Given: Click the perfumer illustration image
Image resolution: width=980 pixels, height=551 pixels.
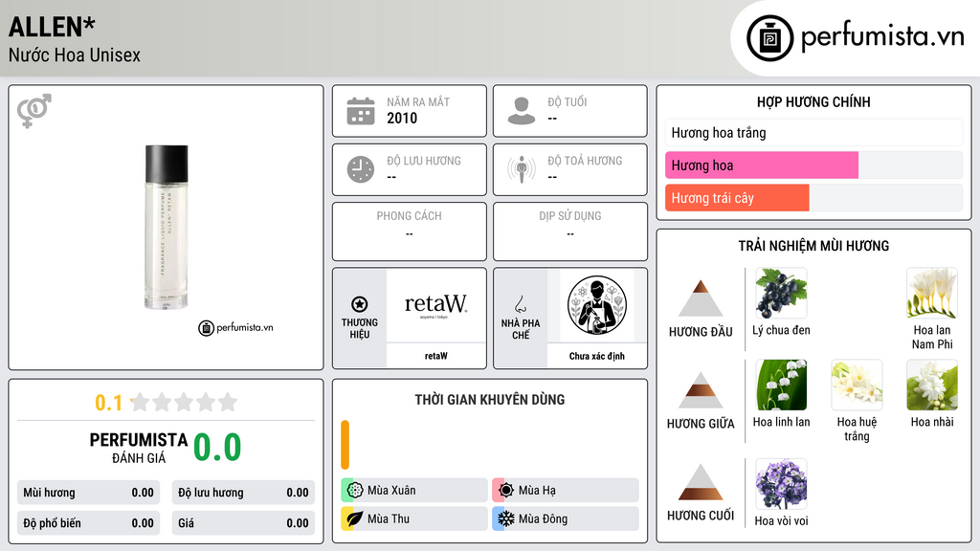Looking at the screenshot, I should click(597, 305).
